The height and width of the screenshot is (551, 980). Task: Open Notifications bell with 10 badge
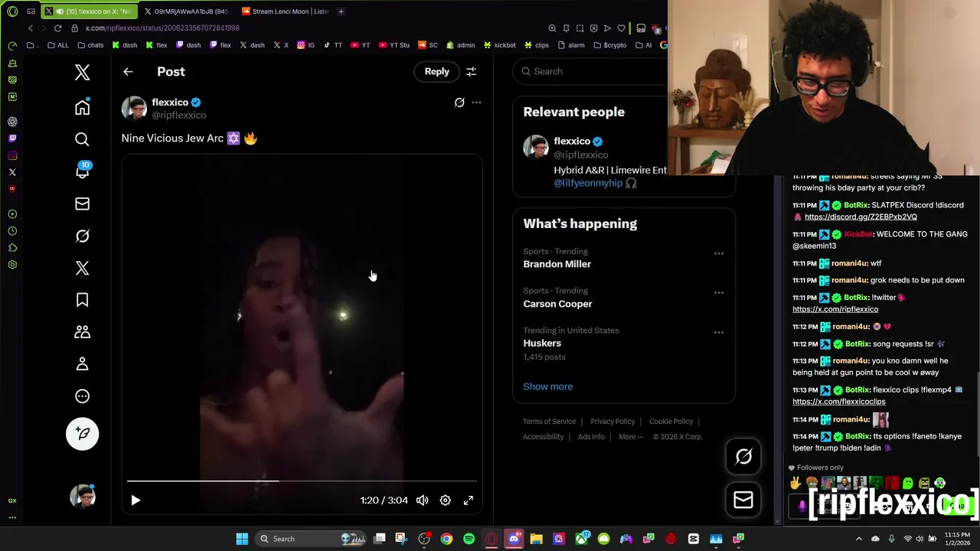[x=82, y=171]
